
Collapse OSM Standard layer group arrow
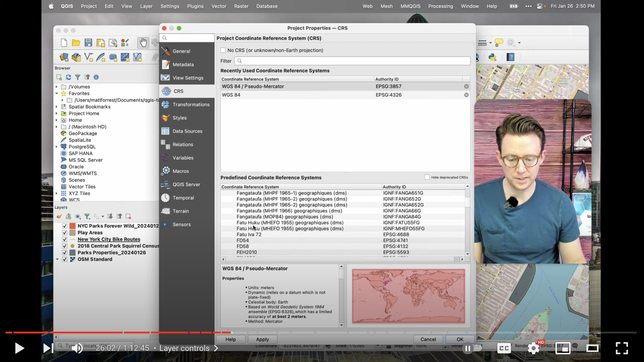pyautogui.click(x=57, y=260)
